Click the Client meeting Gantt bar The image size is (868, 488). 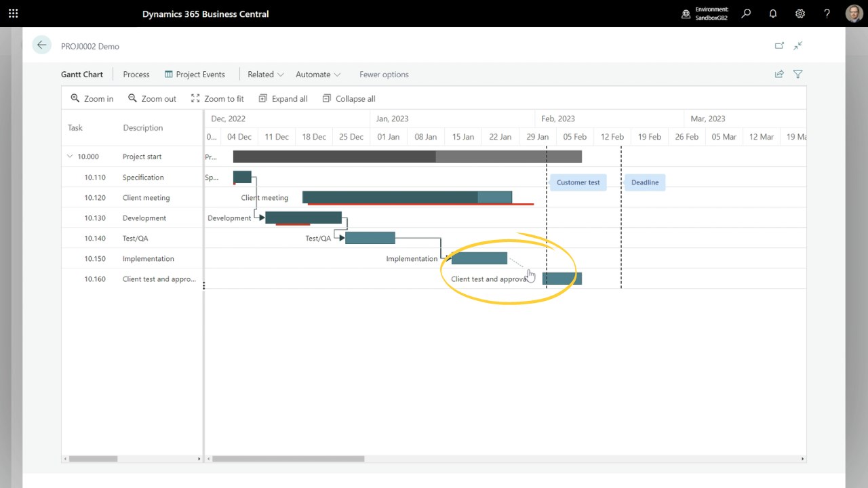point(407,197)
